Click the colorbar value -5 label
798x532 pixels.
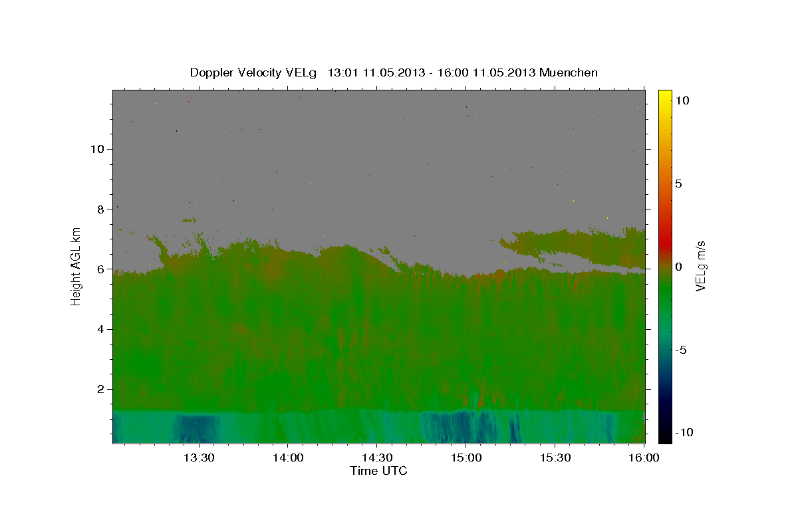(680, 350)
